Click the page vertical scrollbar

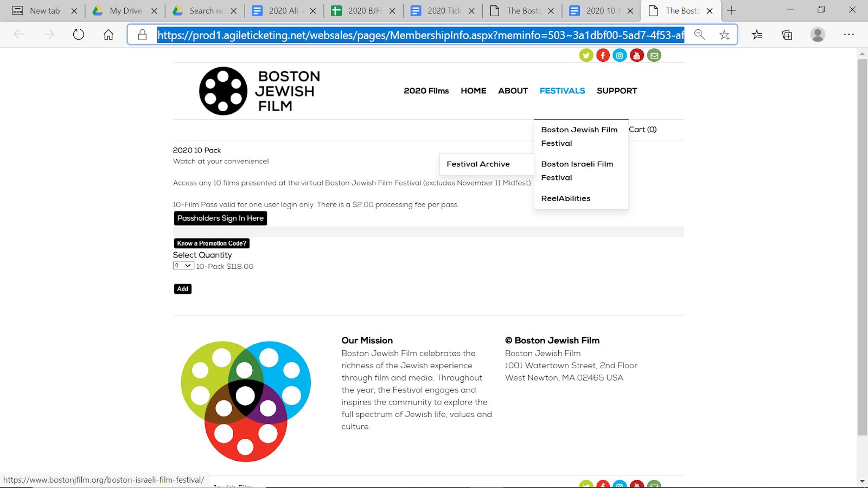pos(862,247)
